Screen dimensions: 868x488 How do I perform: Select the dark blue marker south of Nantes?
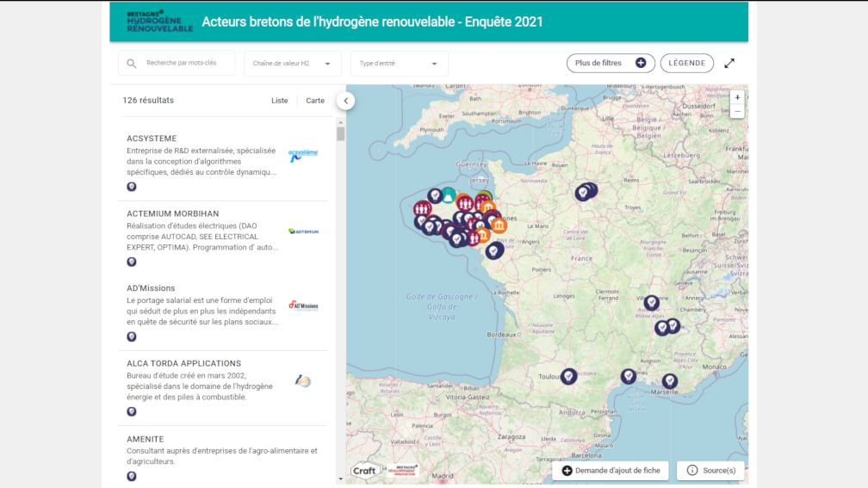(493, 250)
